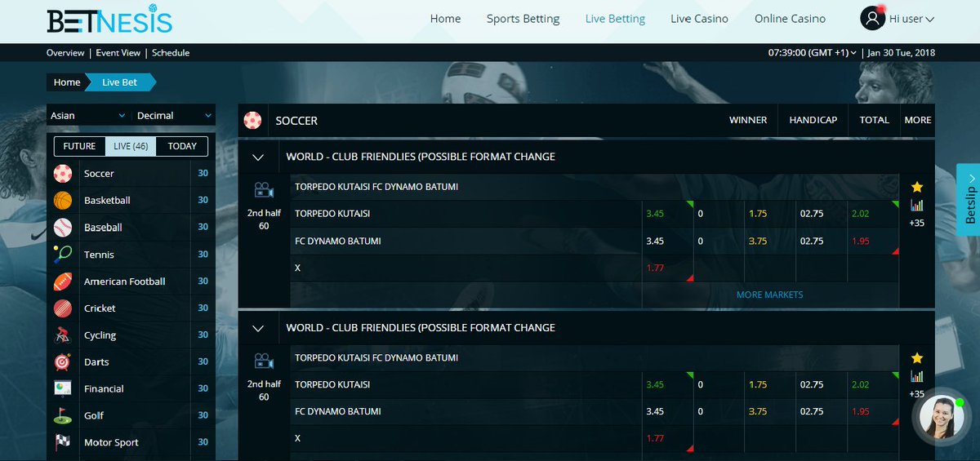The height and width of the screenshot is (461, 980).
Task: Open Live Casino in top navigation
Action: pyautogui.click(x=699, y=19)
